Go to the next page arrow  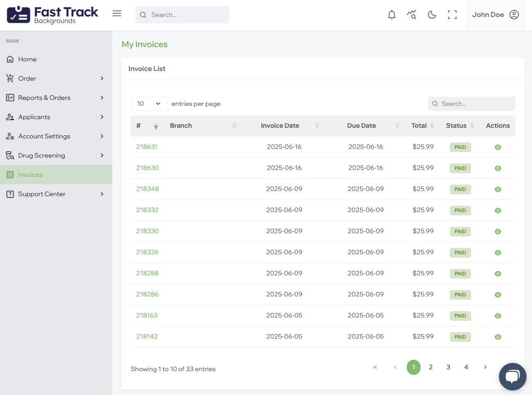485,367
